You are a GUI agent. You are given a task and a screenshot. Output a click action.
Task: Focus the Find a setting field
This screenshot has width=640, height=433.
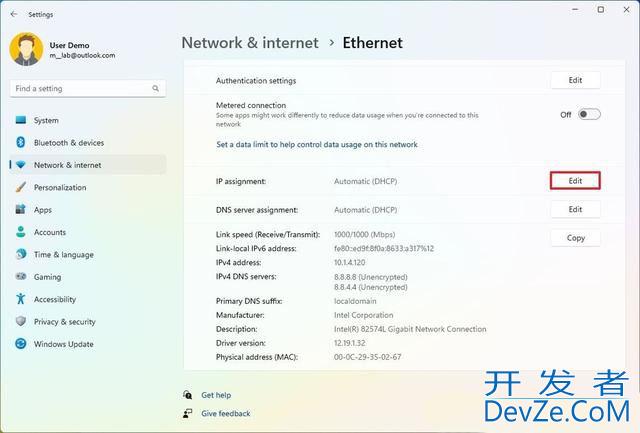(x=88, y=88)
